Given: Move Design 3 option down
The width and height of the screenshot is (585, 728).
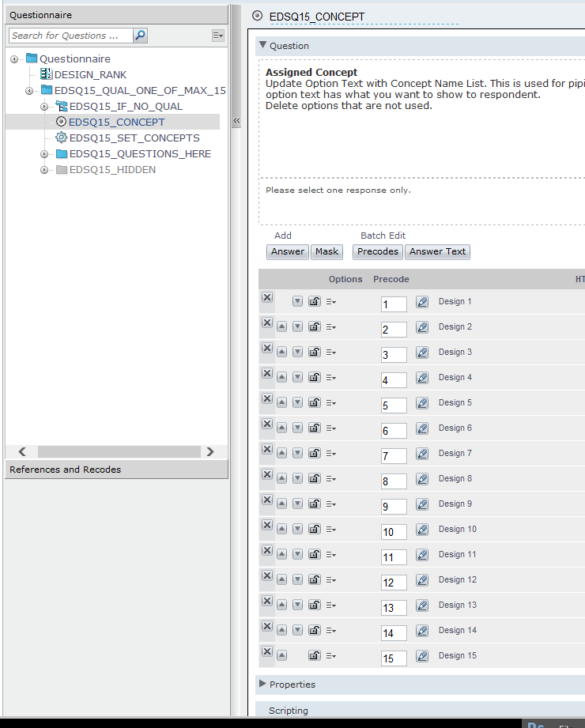Looking at the screenshot, I should point(297,352).
